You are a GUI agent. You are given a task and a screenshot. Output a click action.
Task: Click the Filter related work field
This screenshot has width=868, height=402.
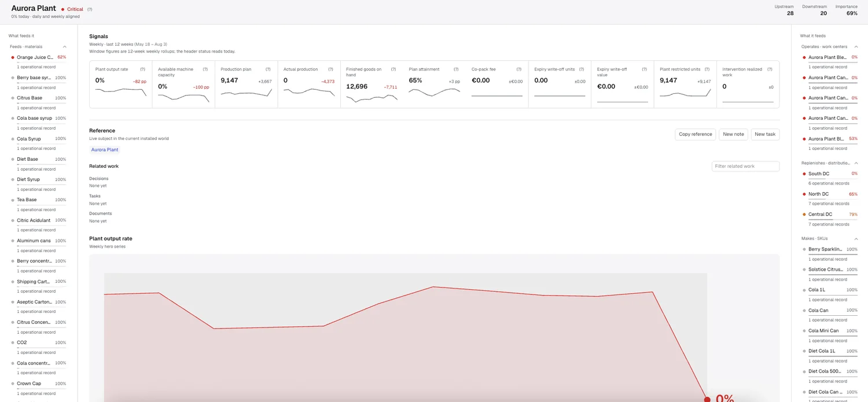[x=745, y=166]
